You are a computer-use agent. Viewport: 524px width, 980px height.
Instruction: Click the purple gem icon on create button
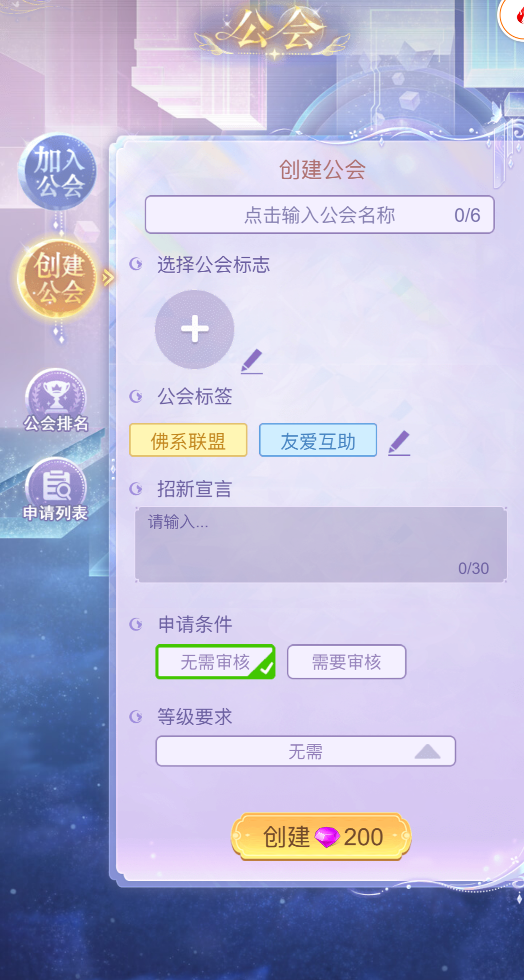327,837
